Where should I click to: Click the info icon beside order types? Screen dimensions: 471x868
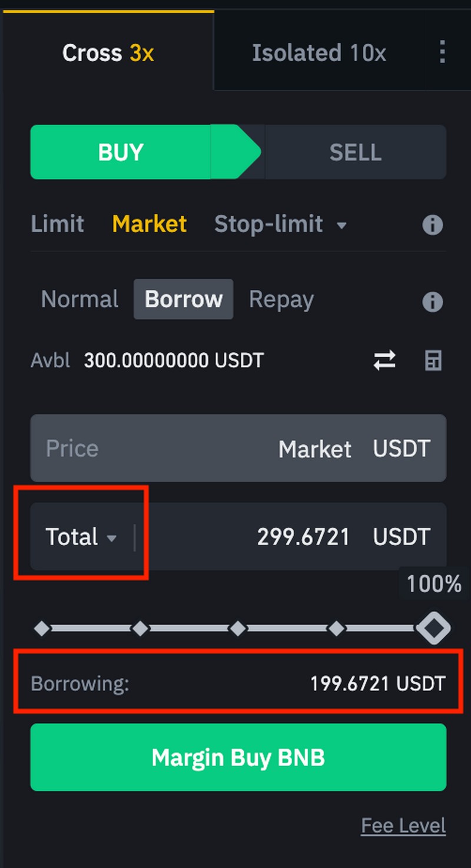point(433,225)
